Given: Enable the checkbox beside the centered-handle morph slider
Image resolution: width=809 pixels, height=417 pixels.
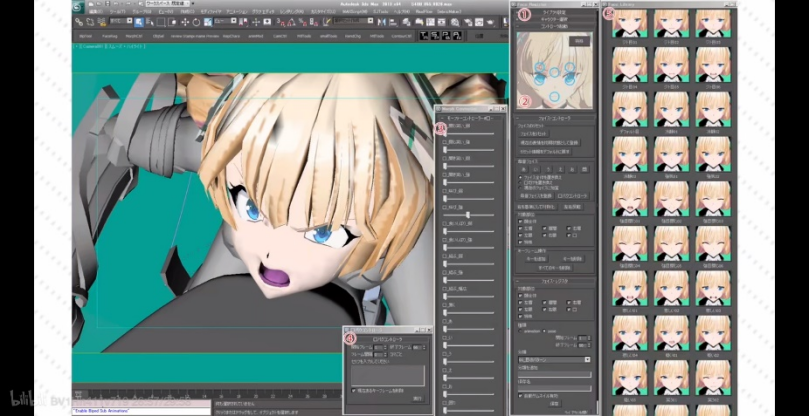Looking at the screenshot, I should point(445,208).
